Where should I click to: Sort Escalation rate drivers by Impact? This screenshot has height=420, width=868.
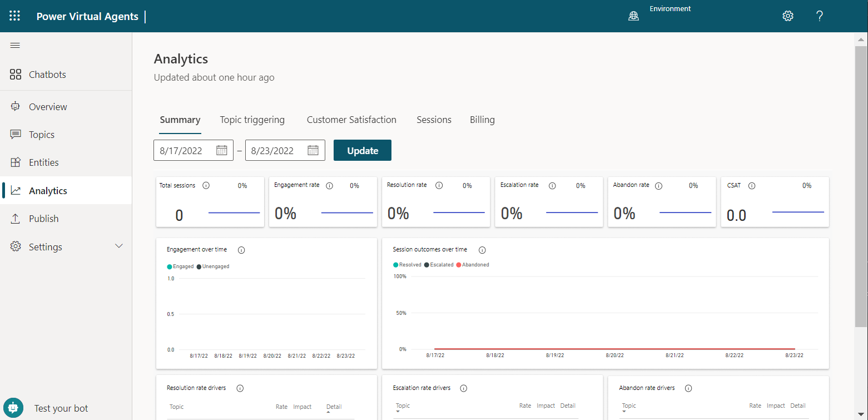coord(546,406)
